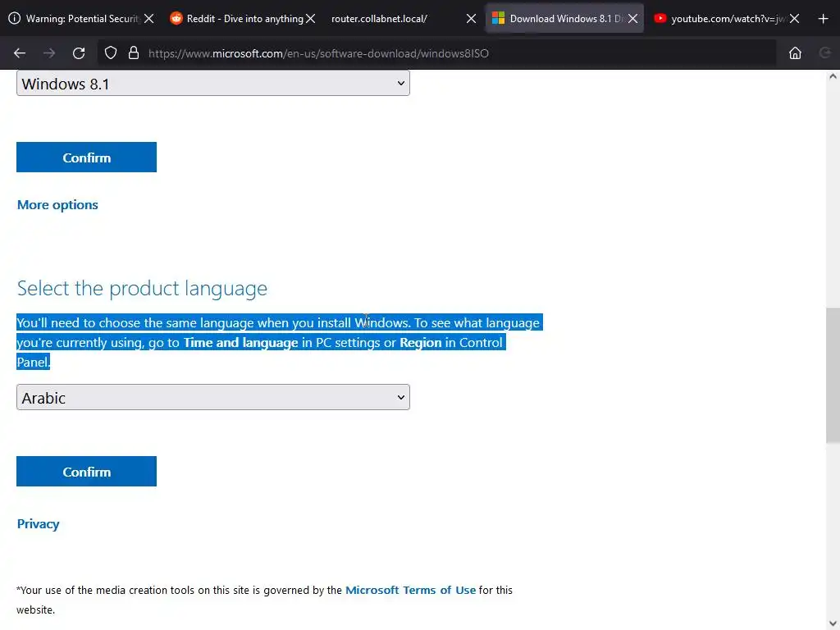Viewport: 840px width, 630px height.
Task: Switch to Warning: Potential Security tab
Action: coord(83,19)
